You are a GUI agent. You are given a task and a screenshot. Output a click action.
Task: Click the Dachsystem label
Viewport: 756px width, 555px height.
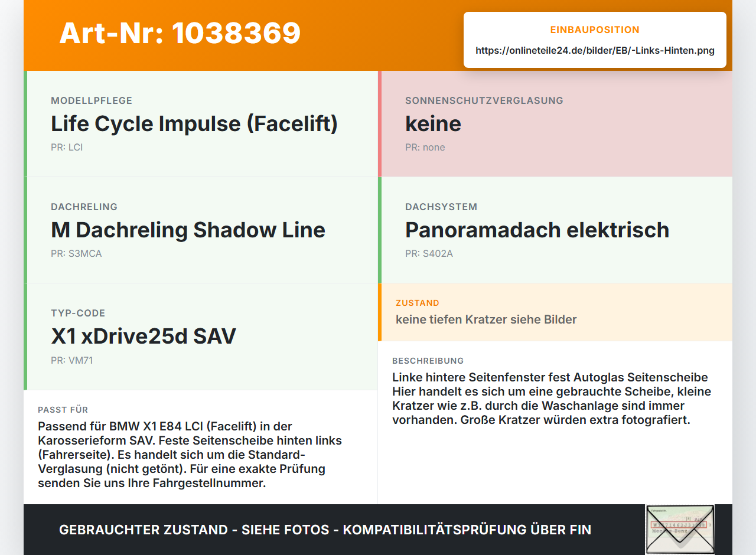pyautogui.click(x=441, y=207)
